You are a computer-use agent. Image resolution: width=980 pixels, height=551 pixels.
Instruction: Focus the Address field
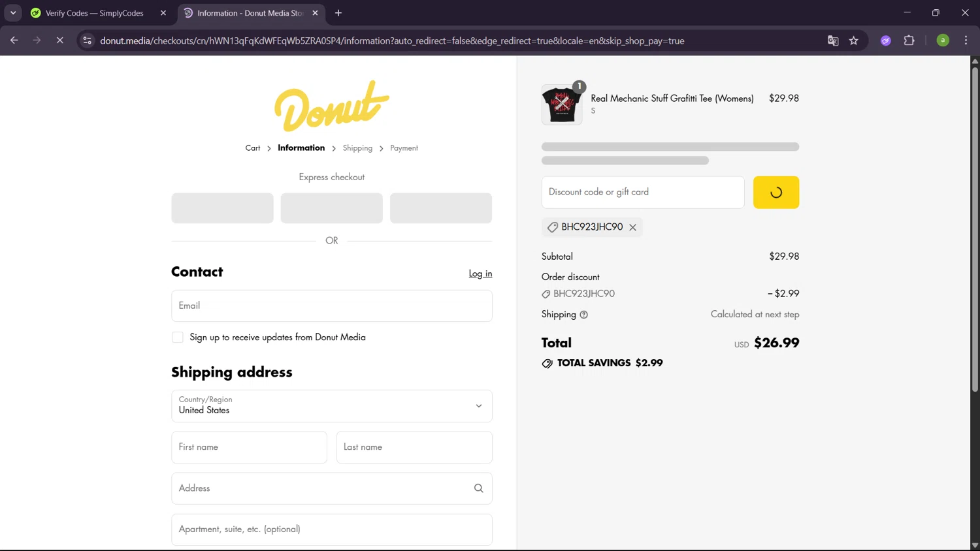[x=331, y=488]
